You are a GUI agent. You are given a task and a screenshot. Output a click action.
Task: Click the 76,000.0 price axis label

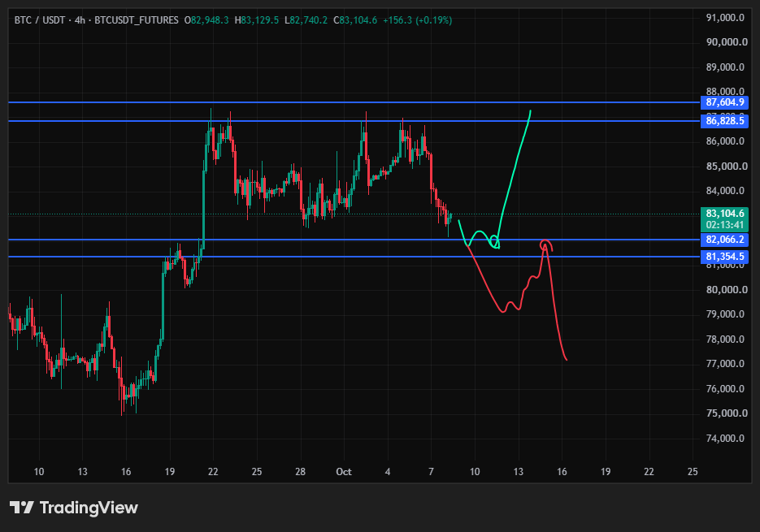pos(725,389)
